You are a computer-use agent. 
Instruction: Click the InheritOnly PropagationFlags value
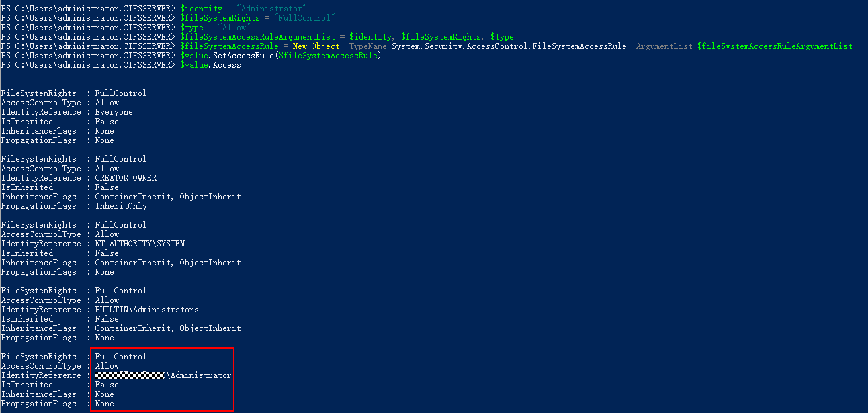click(x=121, y=206)
